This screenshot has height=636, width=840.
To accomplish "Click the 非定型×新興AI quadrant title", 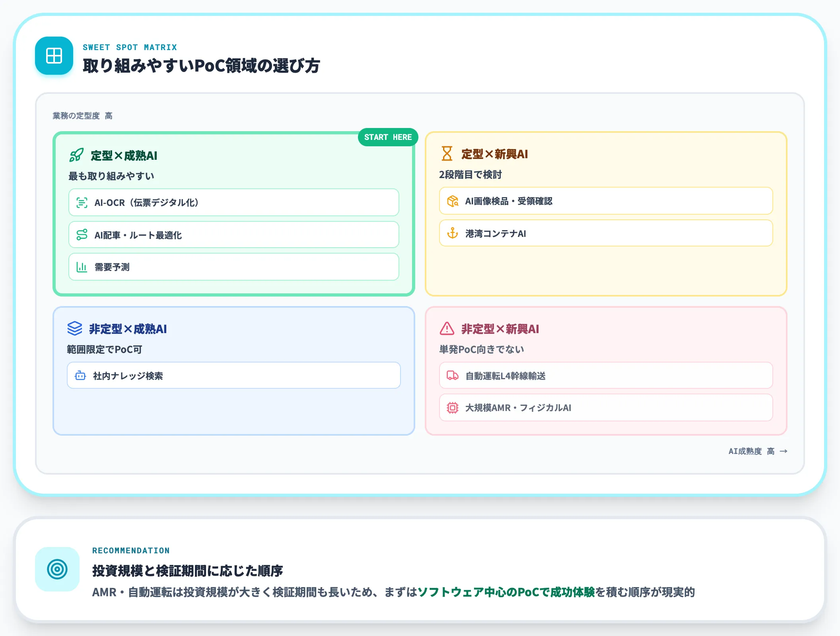I will click(x=500, y=329).
